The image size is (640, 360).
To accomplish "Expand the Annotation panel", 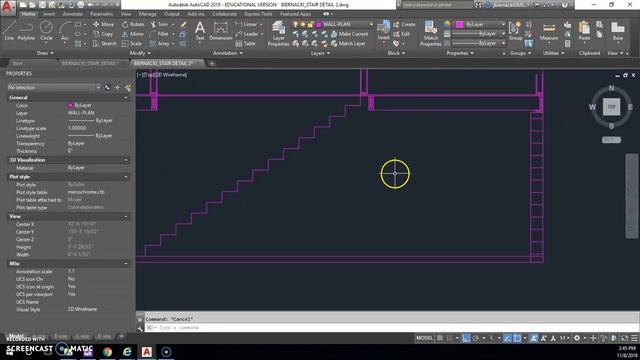I will 228,53.
